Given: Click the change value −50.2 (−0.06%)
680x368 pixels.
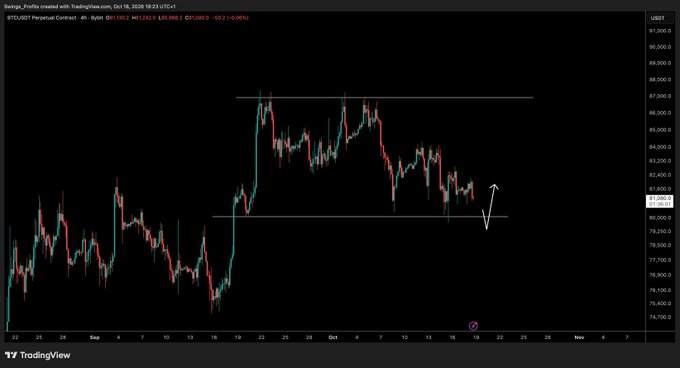Looking at the screenshot, I should pyautogui.click(x=230, y=18).
